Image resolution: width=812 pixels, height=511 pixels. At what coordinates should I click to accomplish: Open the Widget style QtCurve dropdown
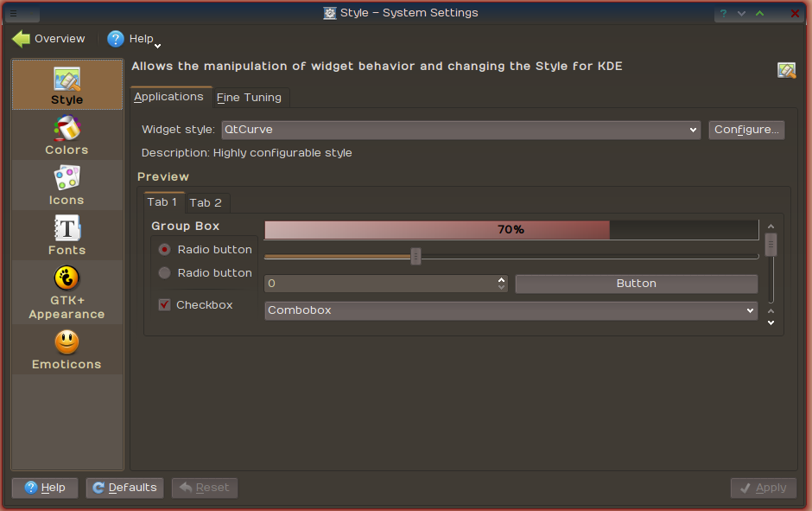pyautogui.click(x=461, y=130)
